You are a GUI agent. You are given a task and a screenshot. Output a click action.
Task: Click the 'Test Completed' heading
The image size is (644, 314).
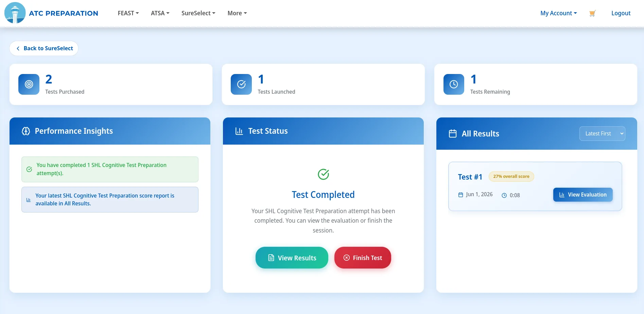pos(323,195)
